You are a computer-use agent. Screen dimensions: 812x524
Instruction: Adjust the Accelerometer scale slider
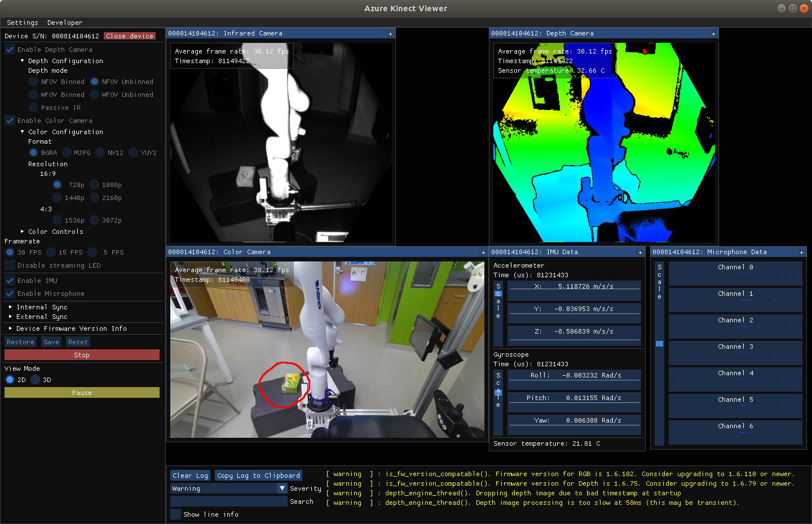coord(498,313)
